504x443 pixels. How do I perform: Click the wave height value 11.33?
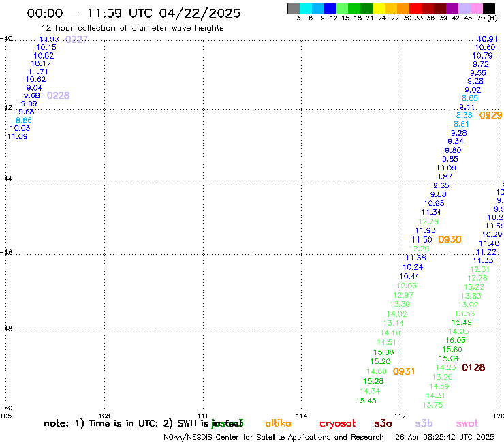(x=483, y=260)
